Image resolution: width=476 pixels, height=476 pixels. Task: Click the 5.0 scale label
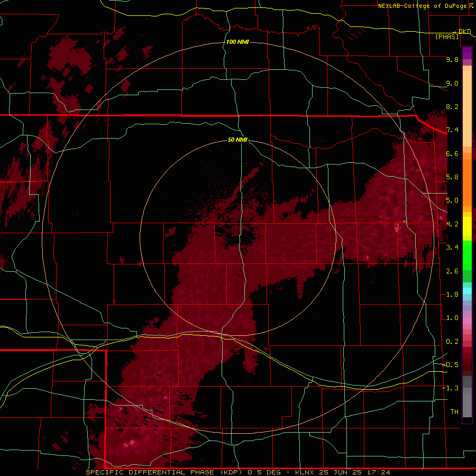(452, 200)
